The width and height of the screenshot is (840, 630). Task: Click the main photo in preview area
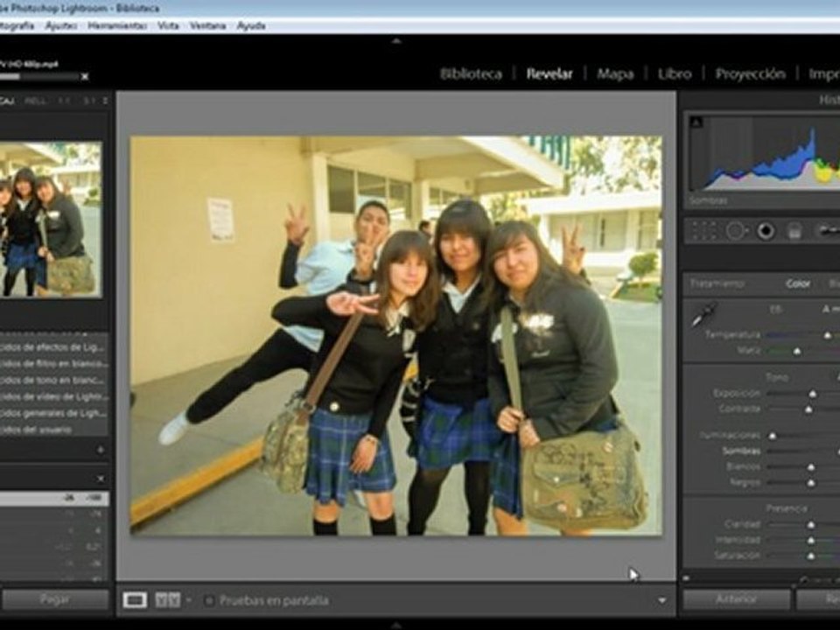point(396,335)
